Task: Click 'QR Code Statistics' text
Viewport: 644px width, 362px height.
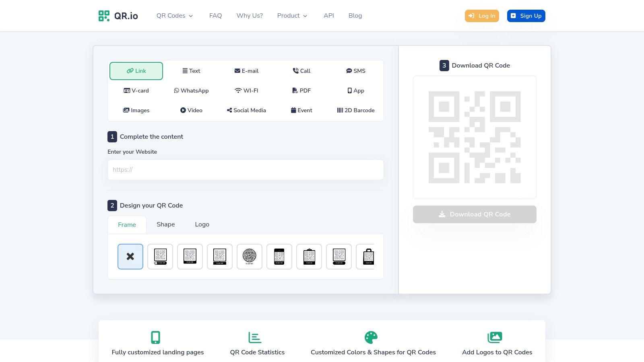Action: pos(257,352)
